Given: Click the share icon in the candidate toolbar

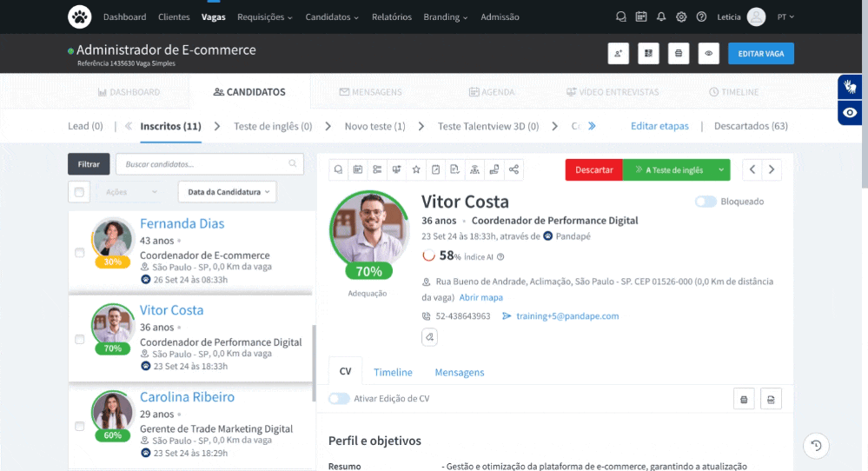Looking at the screenshot, I should [514, 169].
